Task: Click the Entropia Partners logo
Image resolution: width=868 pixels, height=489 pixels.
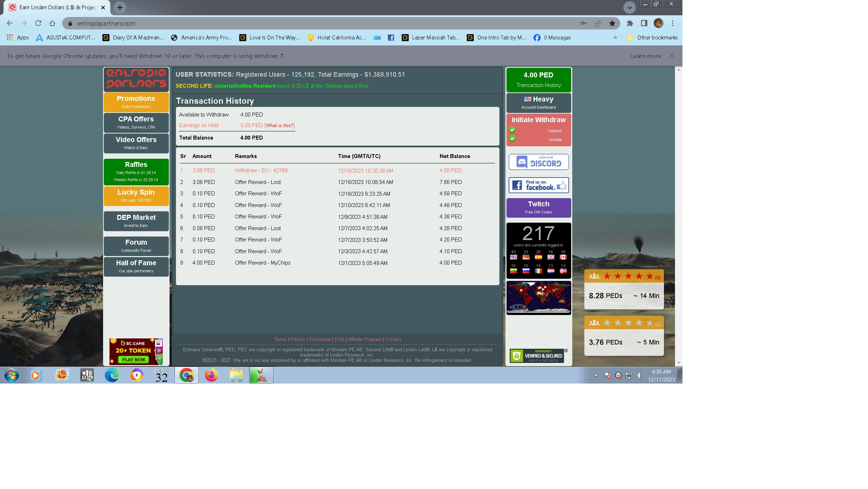Action: 136,79
